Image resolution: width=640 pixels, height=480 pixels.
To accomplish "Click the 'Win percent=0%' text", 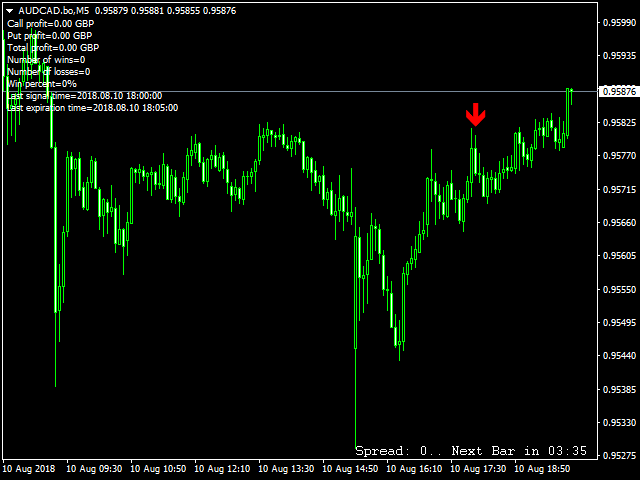I will click(x=42, y=84).
